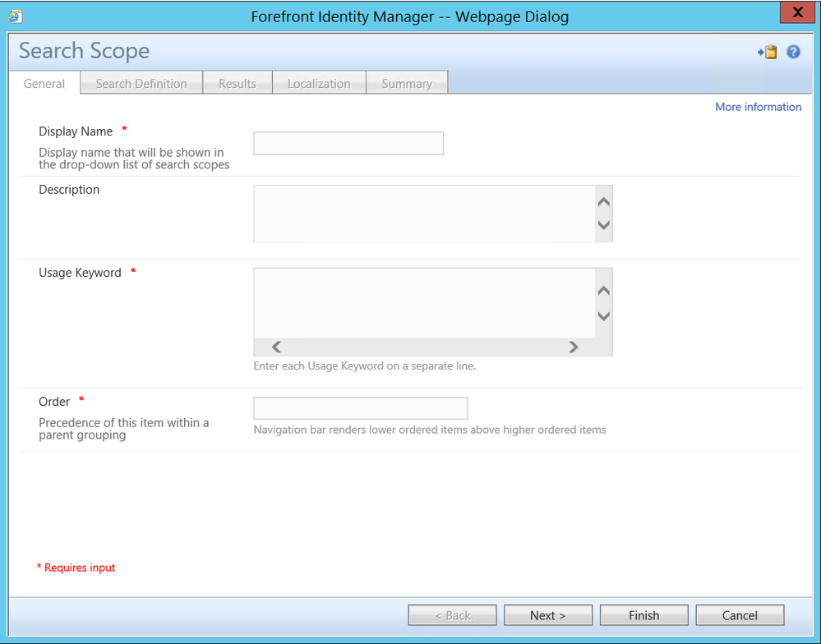Click the Usage Keyword scroll down arrow
Viewport: 821px width, 644px height.
[x=604, y=316]
